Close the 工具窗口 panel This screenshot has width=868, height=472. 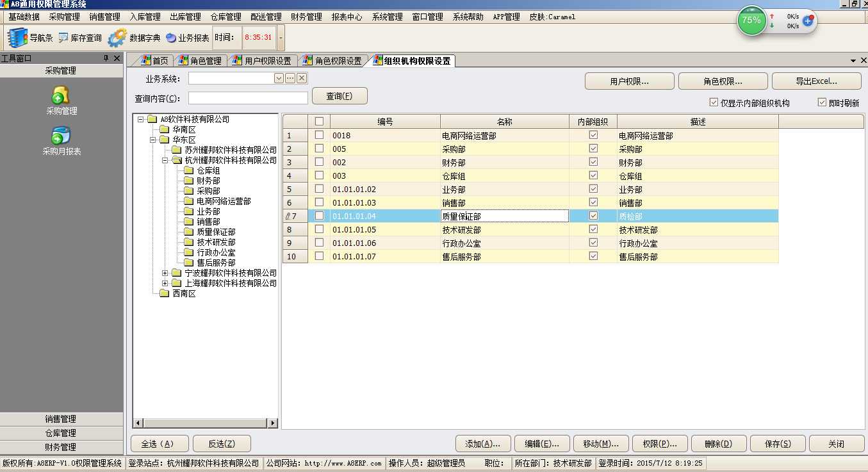(117, 58)
